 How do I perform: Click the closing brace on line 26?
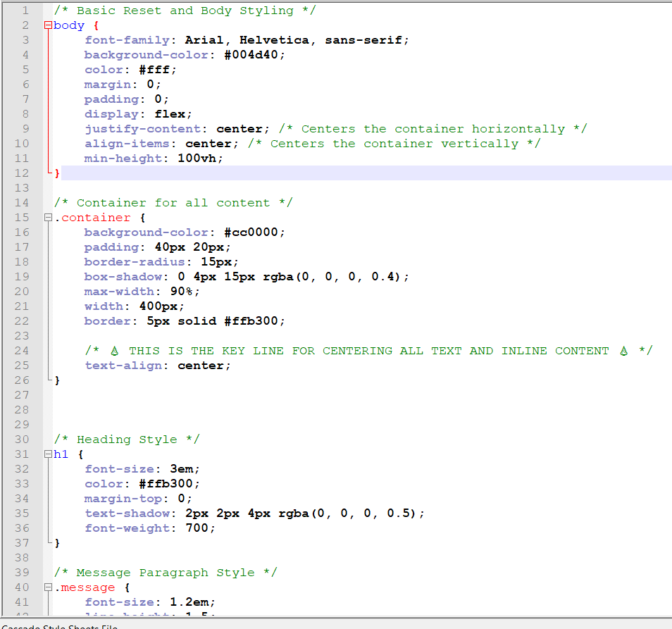57,380
